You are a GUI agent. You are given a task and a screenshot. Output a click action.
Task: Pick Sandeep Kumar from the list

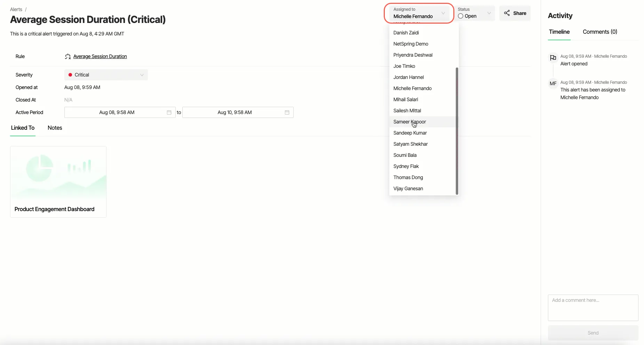[422, 133]
